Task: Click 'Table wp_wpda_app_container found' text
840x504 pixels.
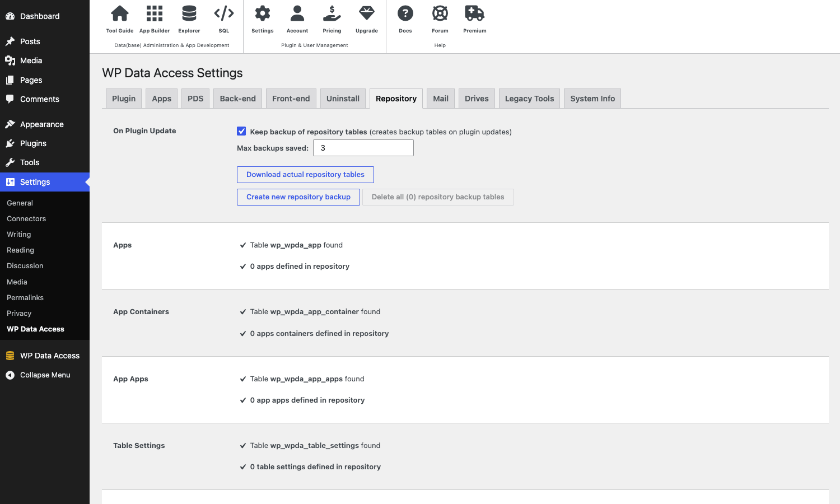Action: pos(315,312)
